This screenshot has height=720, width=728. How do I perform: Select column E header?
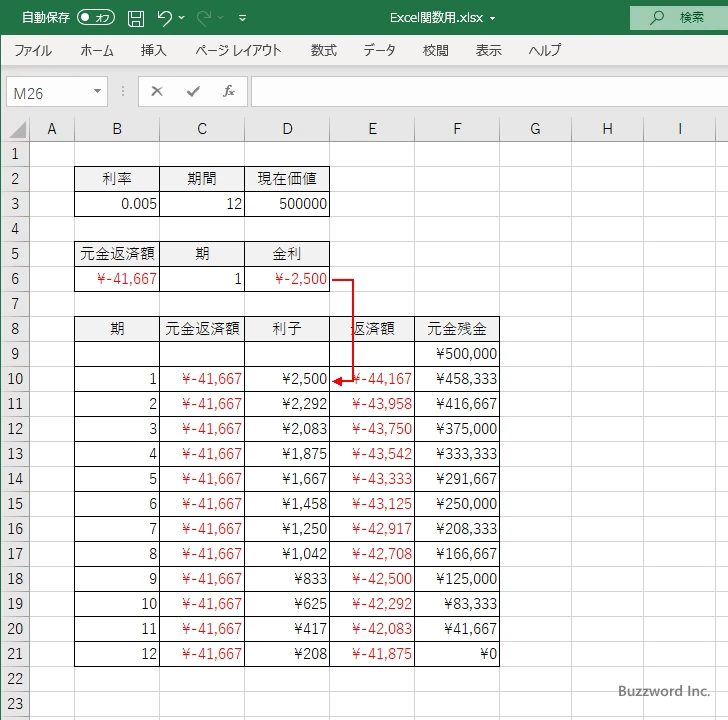[x=372, y=129]
